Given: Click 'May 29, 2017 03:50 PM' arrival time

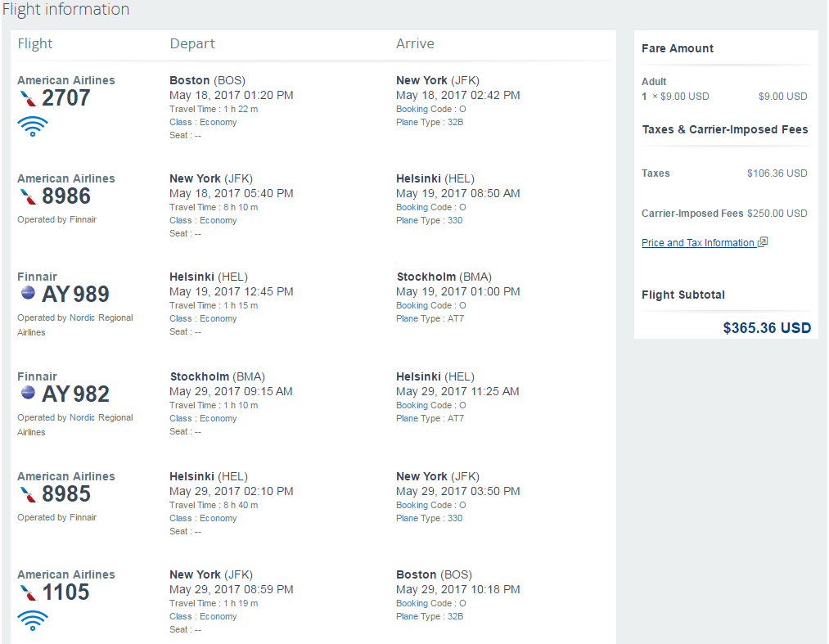Looking at the screenshot, I should point(457,491).
